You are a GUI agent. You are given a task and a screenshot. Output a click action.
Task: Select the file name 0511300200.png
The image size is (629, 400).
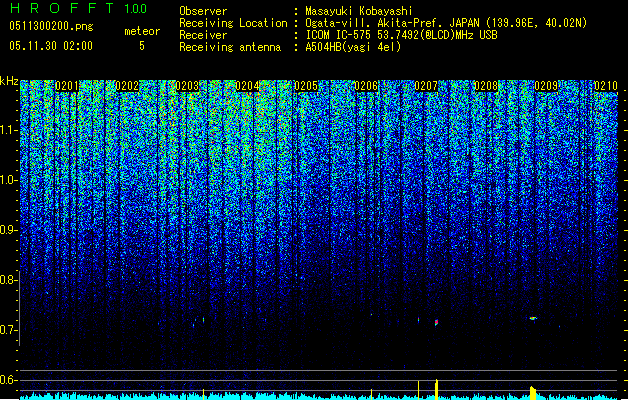[x=51, y=26]
